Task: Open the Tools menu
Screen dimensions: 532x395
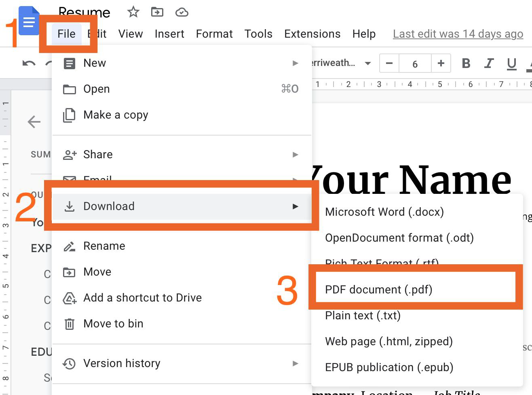Action: (x=258, y=34)
